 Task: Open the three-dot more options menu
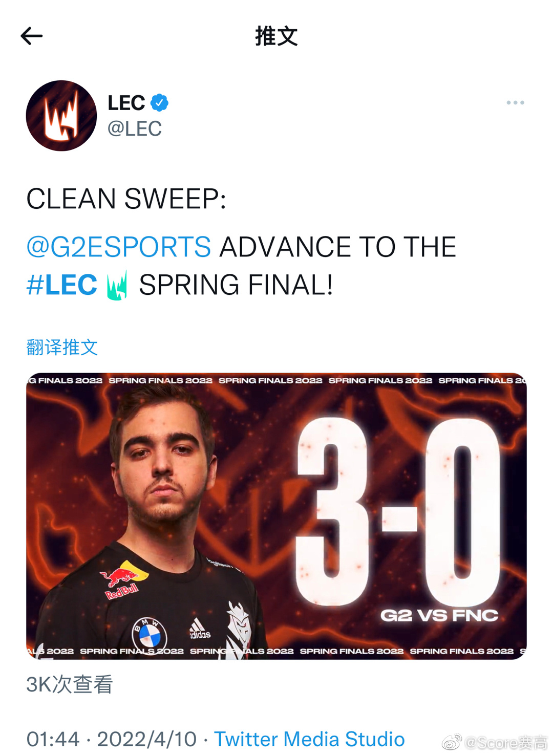[x=515, y=103]
